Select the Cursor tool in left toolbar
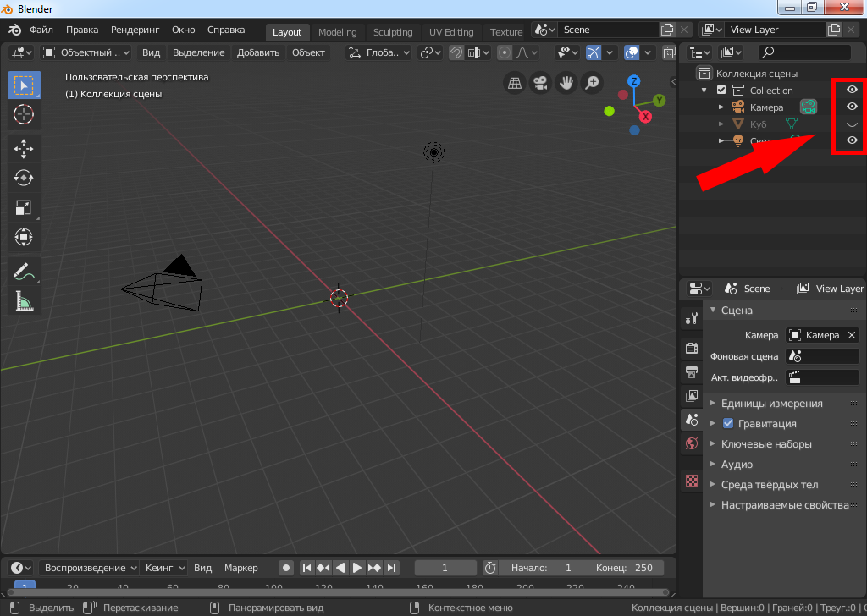 [x=24, y=114]
